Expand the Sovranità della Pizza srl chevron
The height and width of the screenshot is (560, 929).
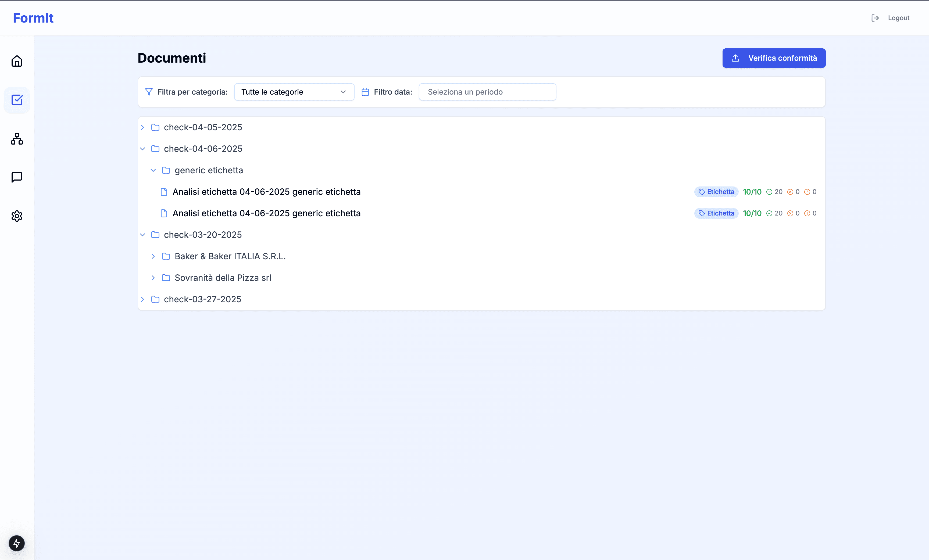click(153, 278)
